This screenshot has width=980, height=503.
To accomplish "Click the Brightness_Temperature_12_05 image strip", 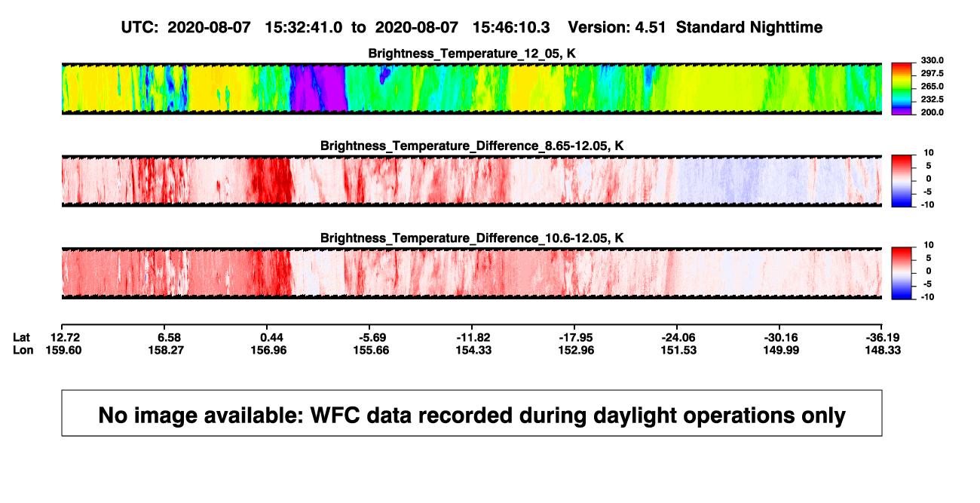I will coord(472,88).
